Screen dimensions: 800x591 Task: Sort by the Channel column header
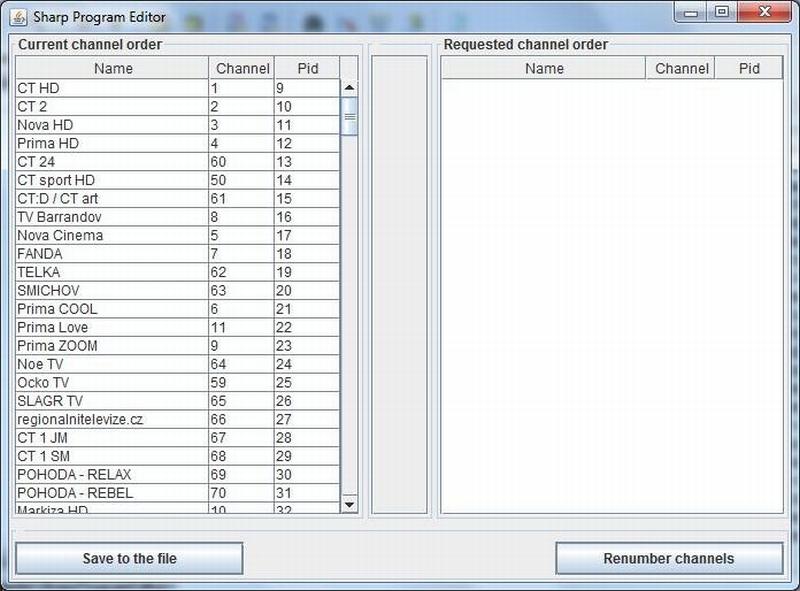tap(241, 68)
